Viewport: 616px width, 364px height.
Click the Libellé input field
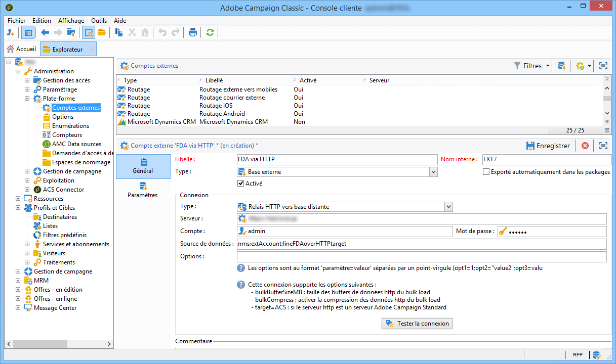pos(337,159)
